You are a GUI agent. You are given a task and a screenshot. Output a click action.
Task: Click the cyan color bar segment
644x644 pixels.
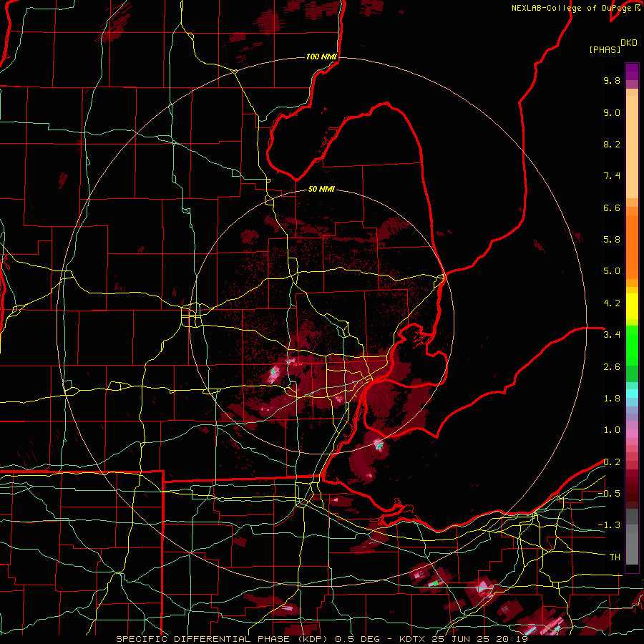pyautogui.click(x=632, y=393)
